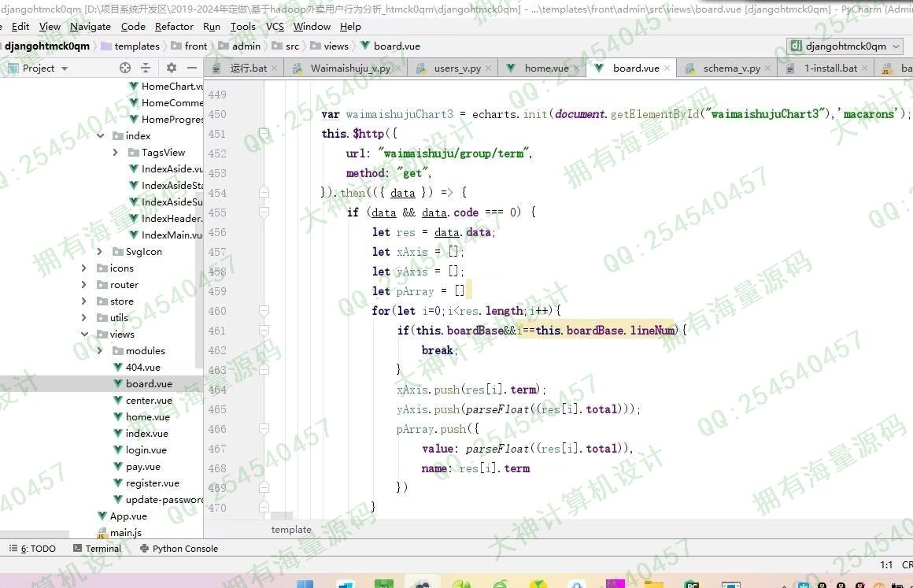Collapse the index folder in project tree
This screenshot has height=588, width=913.
tap(100, 135)
